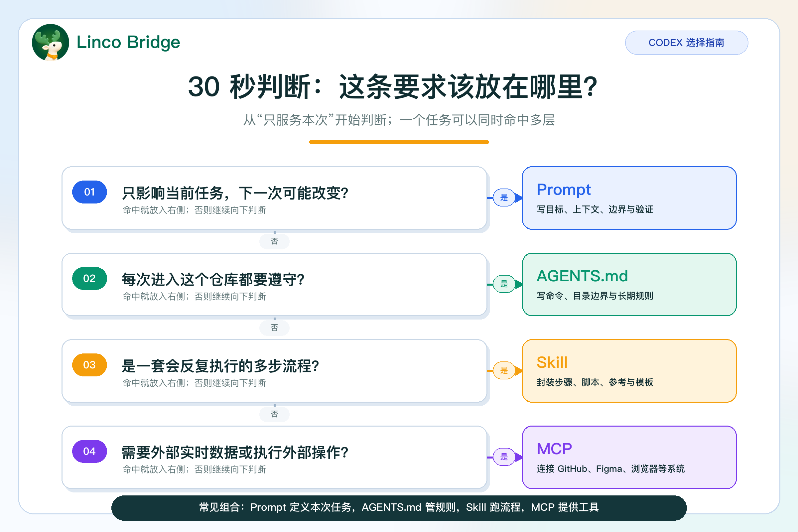Click the CODEX 选择指南 pill button

pos(686,43)
